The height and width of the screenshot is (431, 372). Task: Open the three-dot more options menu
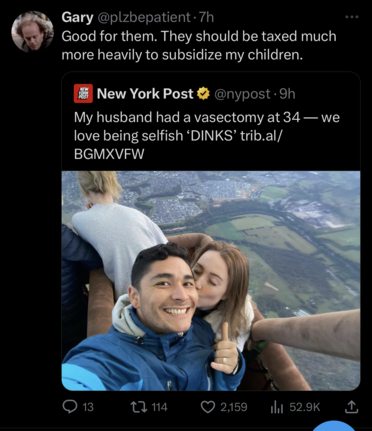[352, 17]
